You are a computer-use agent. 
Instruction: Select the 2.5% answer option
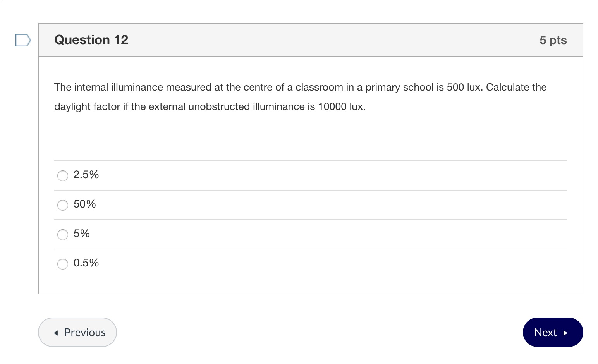(62, 175)
